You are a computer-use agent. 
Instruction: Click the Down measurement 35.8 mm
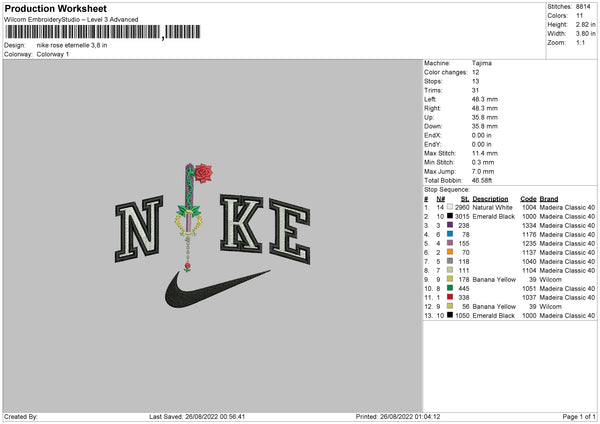tap(485, 126)
